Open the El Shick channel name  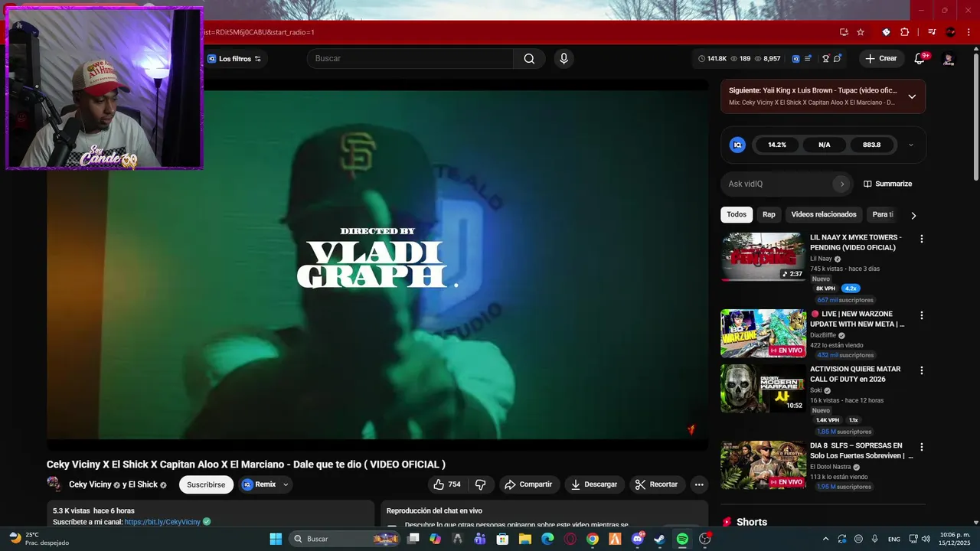pos(143,484)
